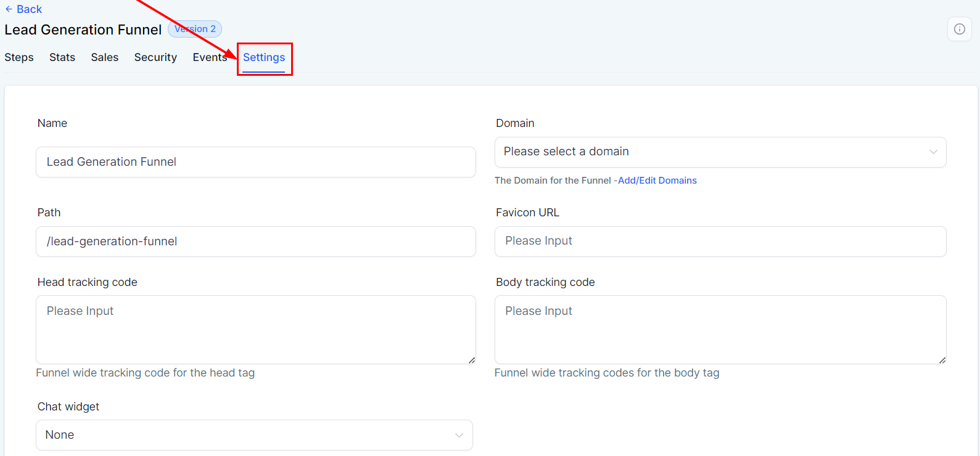980x456 pixels.
Task: Click the 'Funnel wide tracking code for the head tag' text
Action: click(x=145, y=373)
